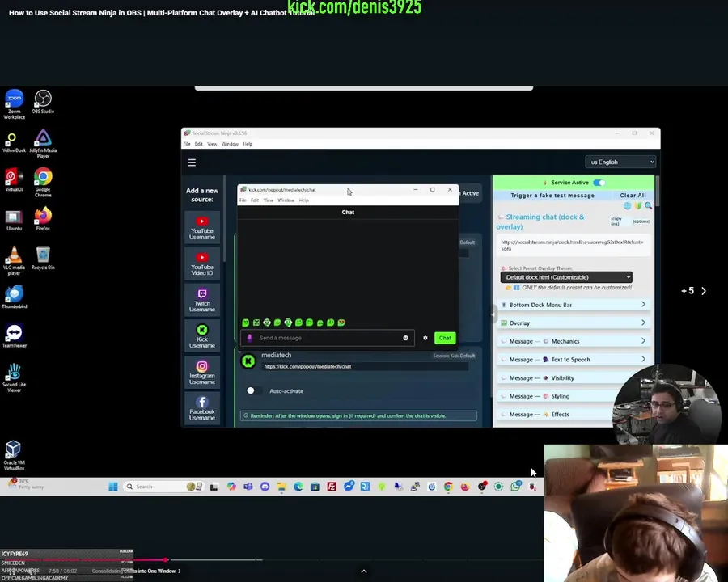Select the last Kick emote with heart
728x582 pixels.
pos(341,323)
